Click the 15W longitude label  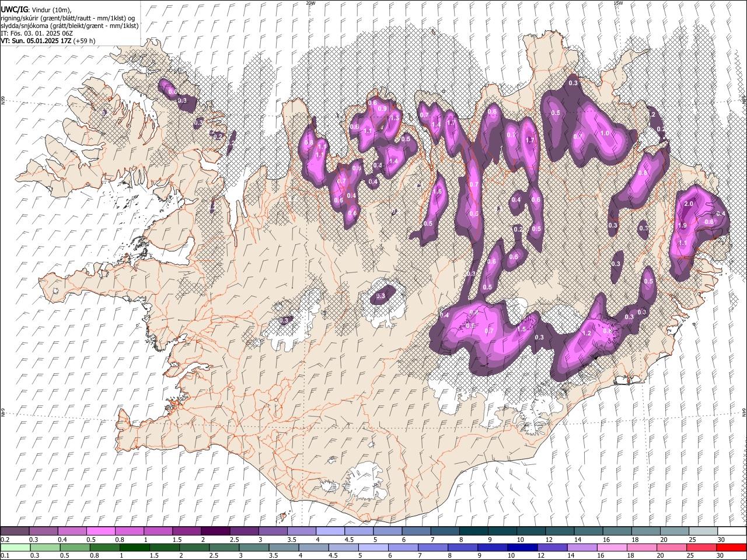[618, 3]
